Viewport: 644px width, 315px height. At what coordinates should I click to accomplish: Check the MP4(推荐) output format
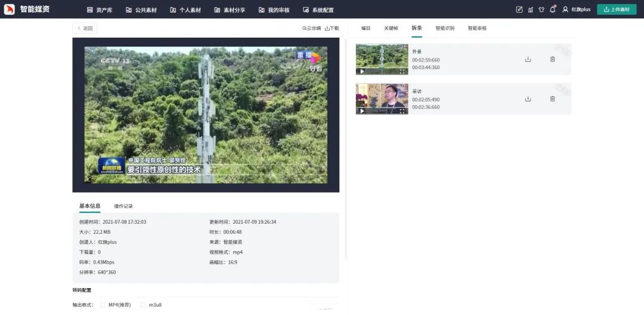coord(103,305)
